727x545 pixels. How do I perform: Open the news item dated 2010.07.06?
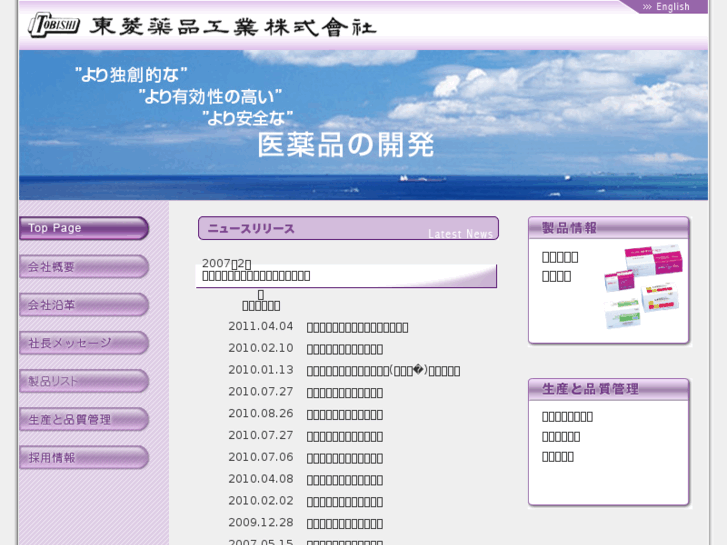pyautogui.click(x=345, y=458)
